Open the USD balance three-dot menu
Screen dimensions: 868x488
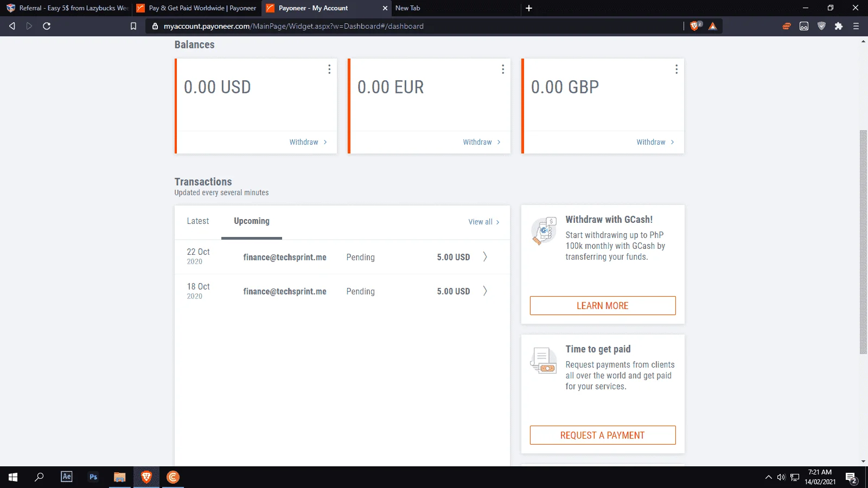[x=329, y=69]
